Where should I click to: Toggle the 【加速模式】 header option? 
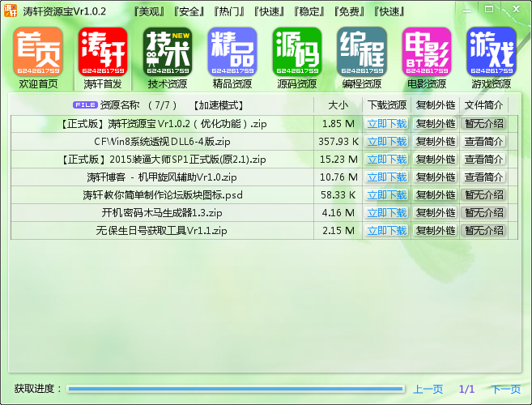[218, 105]
